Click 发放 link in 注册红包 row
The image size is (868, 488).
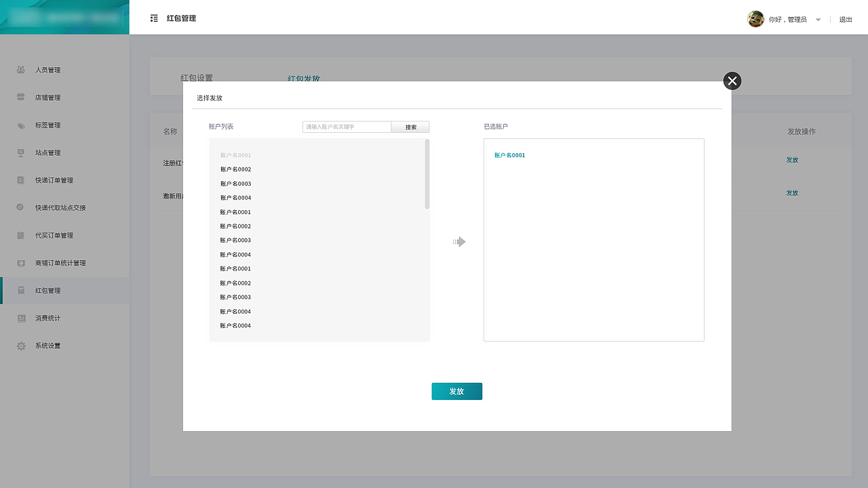point(792,160)
